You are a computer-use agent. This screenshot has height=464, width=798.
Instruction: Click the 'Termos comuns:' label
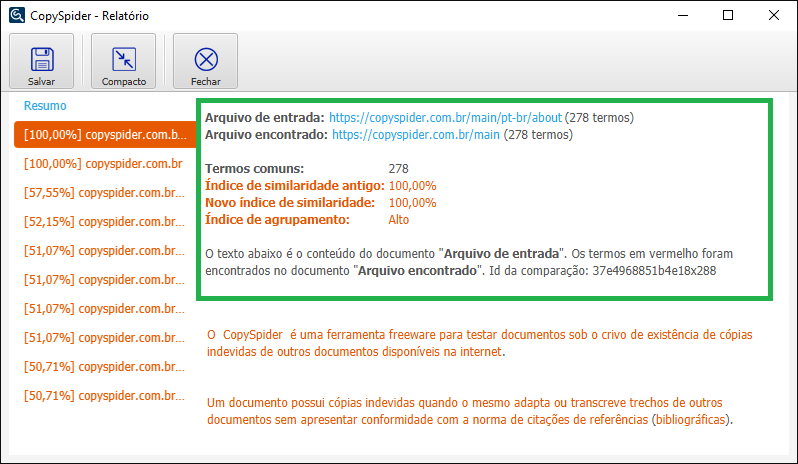tap(254, 168)
